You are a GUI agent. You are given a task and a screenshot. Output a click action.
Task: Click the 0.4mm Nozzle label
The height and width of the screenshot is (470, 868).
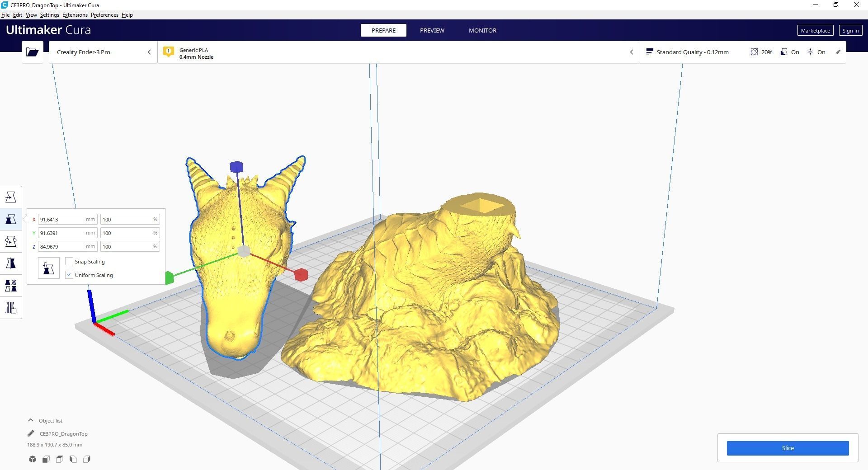click(196, 57)
